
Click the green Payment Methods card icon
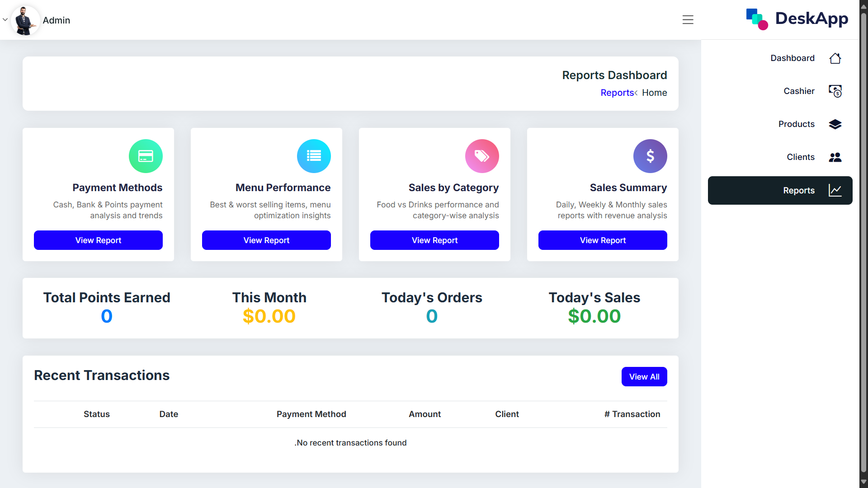(x=146, y=156)
